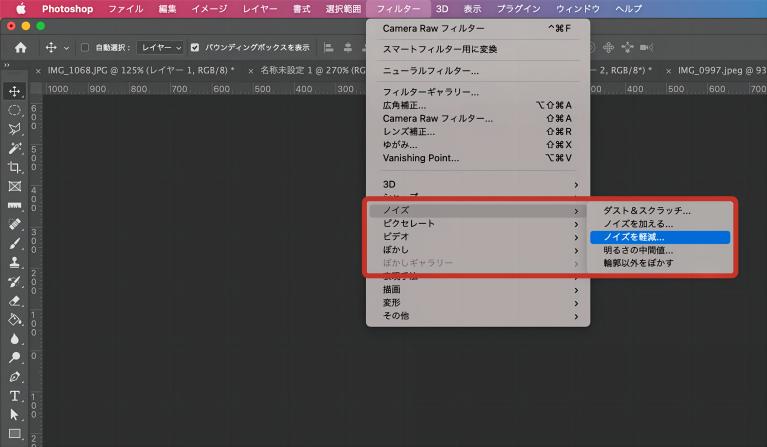This screenshot has height=447, width=767.
Task: Click the 3D pan icon in options bar
Action: [609, 47]
